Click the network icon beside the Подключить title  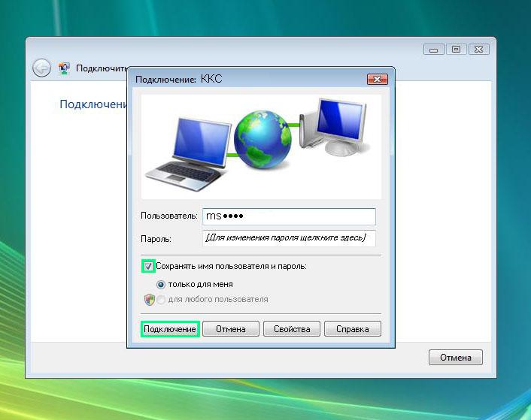tap(64, 68)
